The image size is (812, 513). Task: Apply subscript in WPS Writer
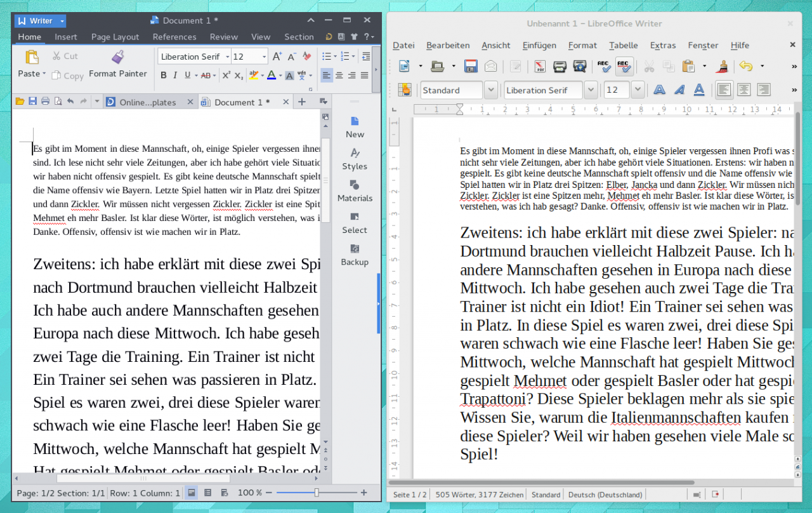pyautogui.click(x=239, y=76)
